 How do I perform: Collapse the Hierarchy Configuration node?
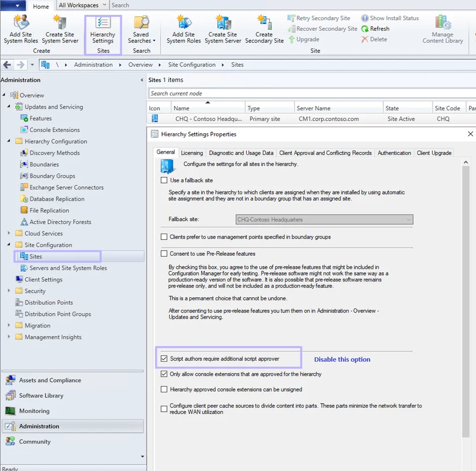pyautogui.click(x=9, y=141)
